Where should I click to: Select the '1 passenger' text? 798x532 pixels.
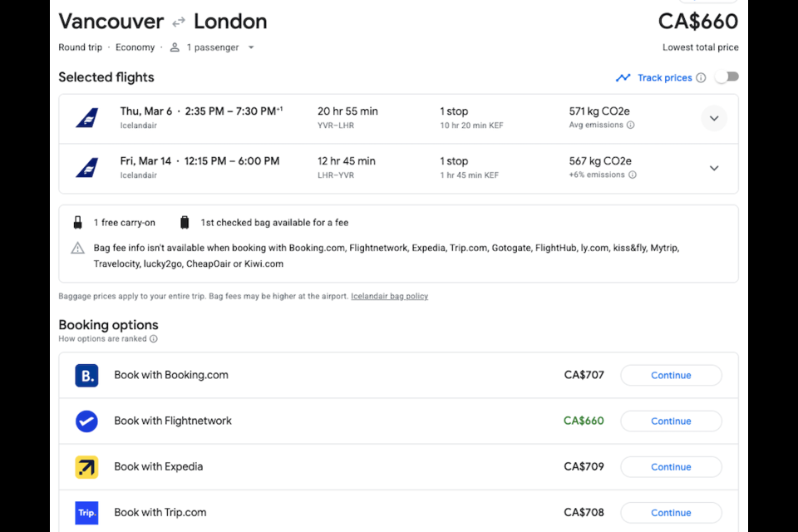[212, 47]
